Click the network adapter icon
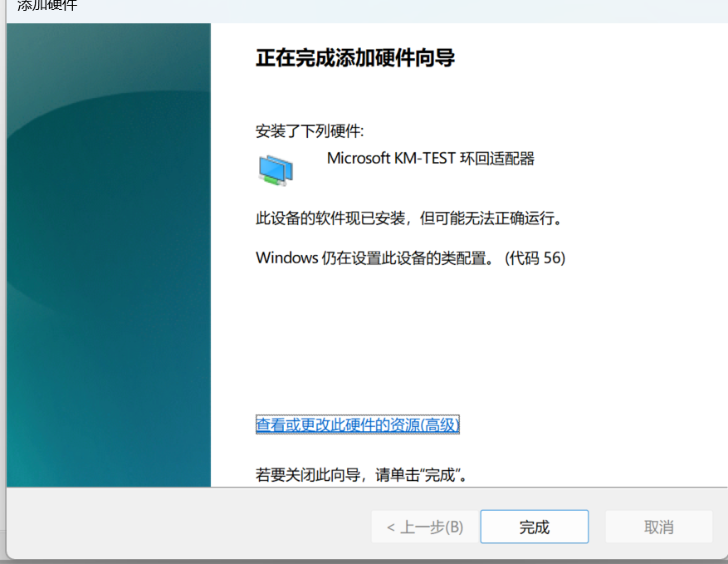The width and height of the screenshot is (728, 564). coord(276,170)
